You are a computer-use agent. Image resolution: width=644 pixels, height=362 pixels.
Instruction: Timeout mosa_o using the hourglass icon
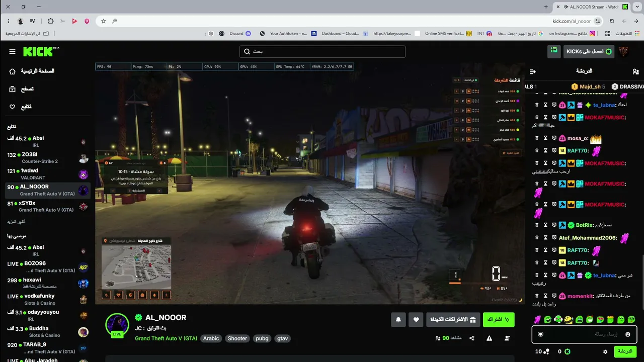click(545, 138)
